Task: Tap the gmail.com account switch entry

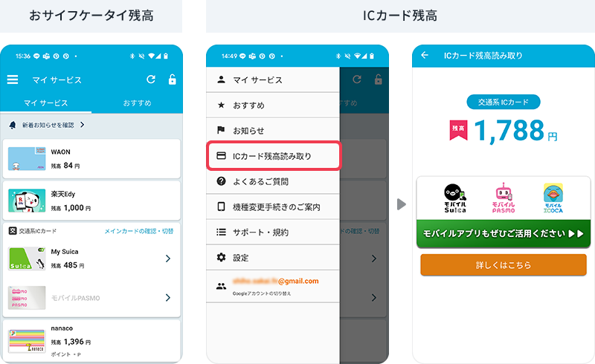Action: pos(273,286)
